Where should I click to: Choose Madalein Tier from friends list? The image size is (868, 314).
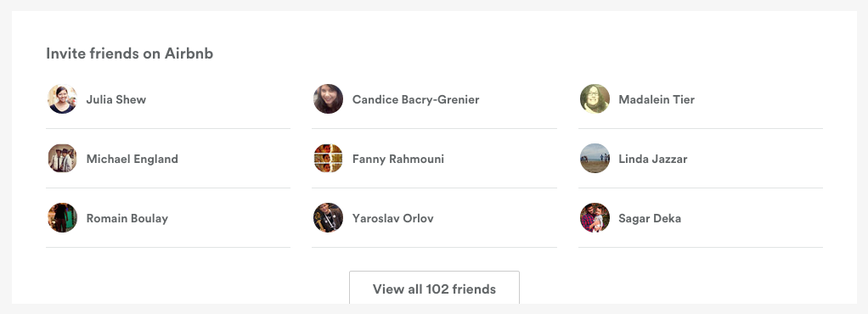[657, 99]
